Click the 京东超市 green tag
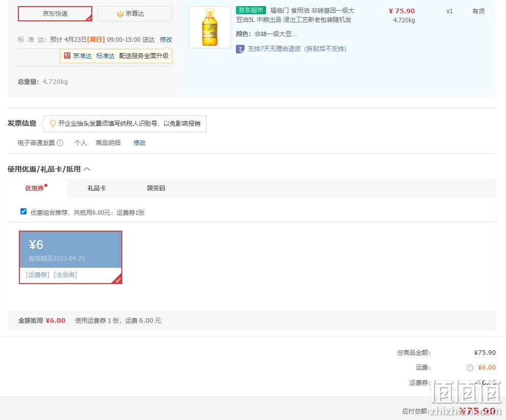Image resolution: width=506 pixels, height=420 pixels. pyautogui.click(x=251, y=10)
